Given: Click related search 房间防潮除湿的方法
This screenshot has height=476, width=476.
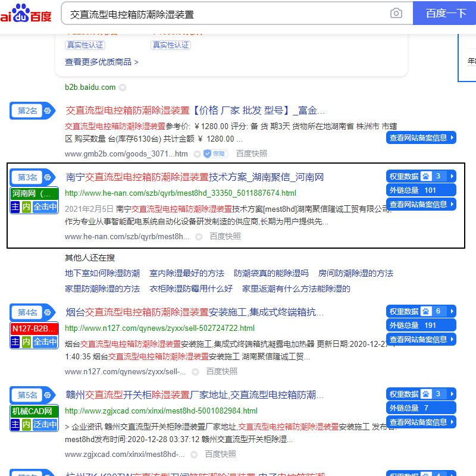Looking at the screenshot, I should (x=355, y=273).
